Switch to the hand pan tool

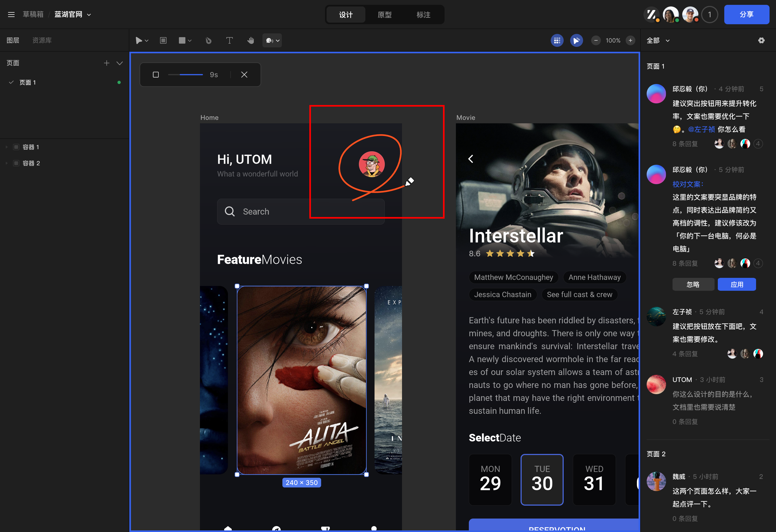[x=251, y=40]
